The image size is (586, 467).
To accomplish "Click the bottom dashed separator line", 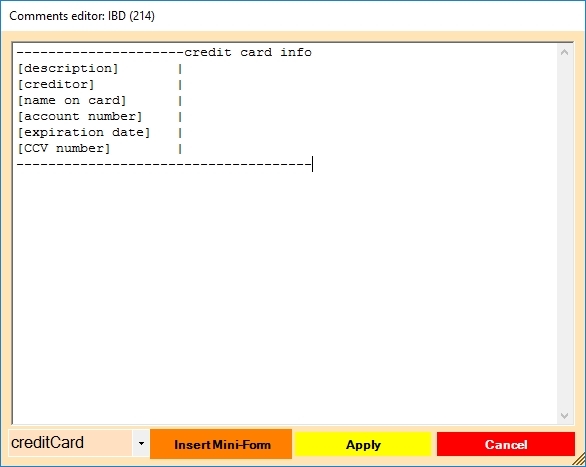I will pos(164,164).
